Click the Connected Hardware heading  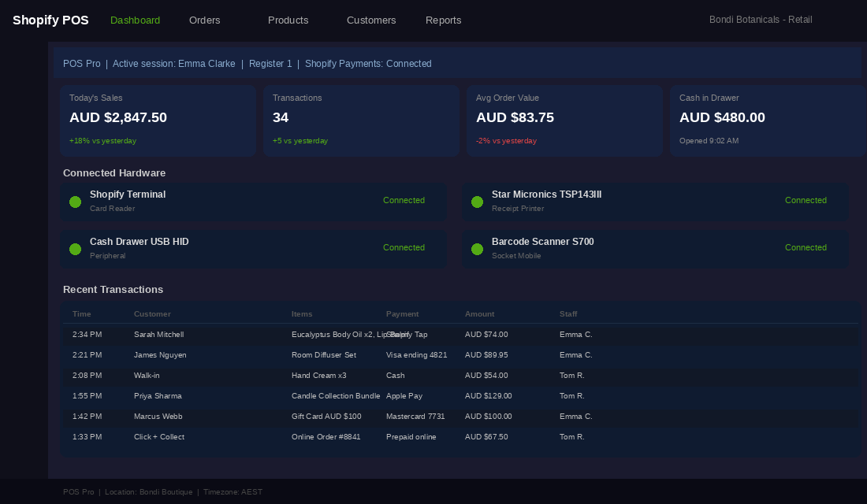pos(114,173)
